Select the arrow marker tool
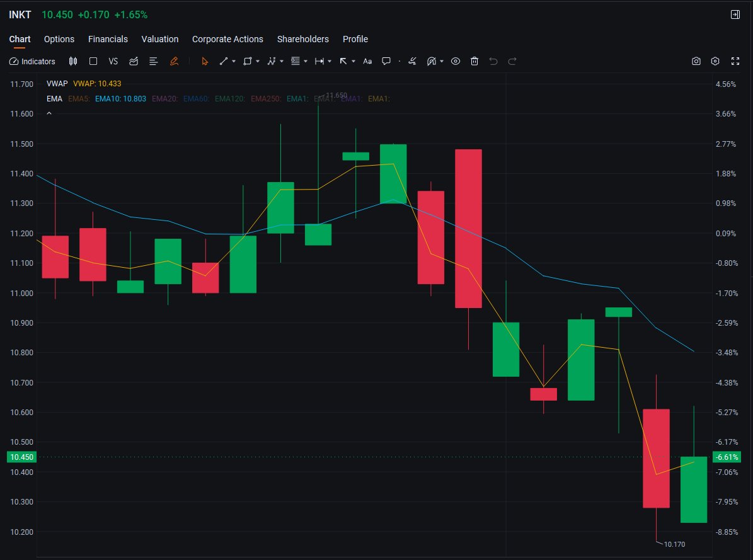Image resolution: width=753 pixels, height=560 pixels. 343,61
